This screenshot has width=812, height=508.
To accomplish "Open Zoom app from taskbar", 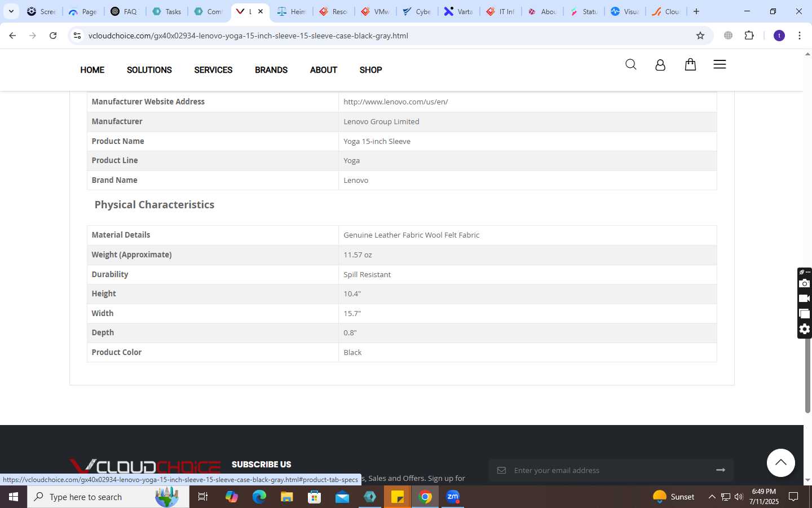I will pyautogui.click(x=453, y=497).
